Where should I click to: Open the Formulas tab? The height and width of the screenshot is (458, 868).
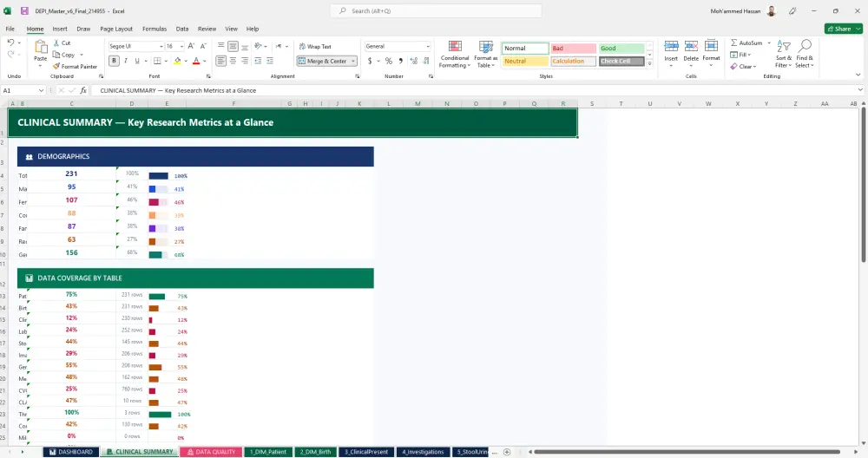(x=155, y=29)
